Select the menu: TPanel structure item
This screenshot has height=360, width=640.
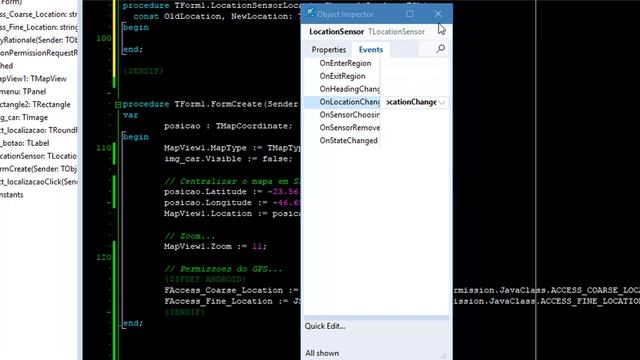tap(23, 92)
